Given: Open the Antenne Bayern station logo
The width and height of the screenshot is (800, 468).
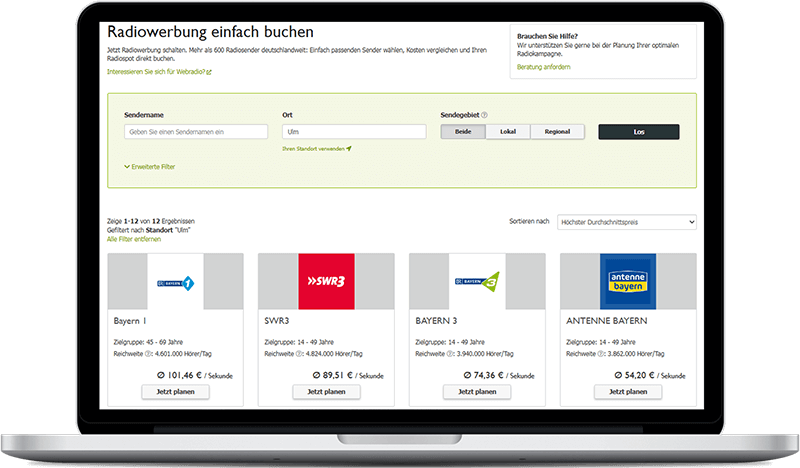Looking at the screenshot, I should pyautogui.click(x=628, y=282).
